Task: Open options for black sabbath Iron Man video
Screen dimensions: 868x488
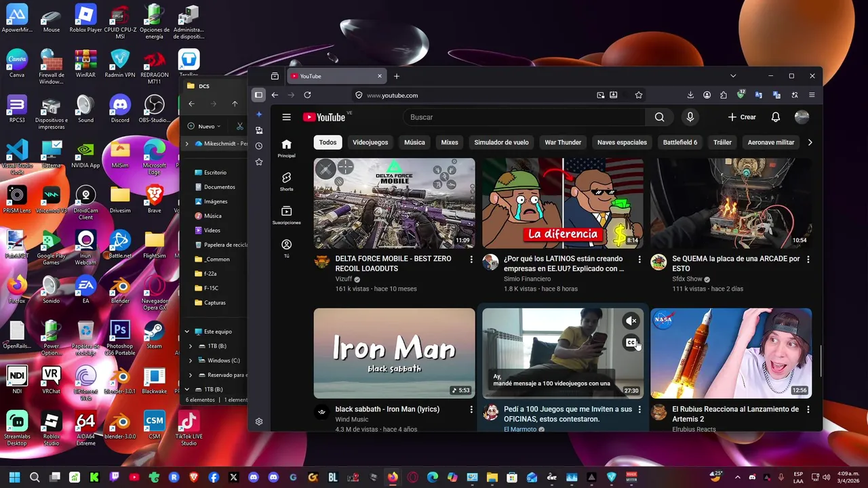Action: pos(471,409)
